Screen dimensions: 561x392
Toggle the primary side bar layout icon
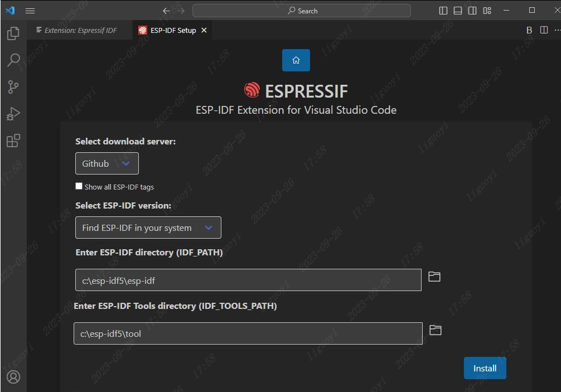coord(443,11)
